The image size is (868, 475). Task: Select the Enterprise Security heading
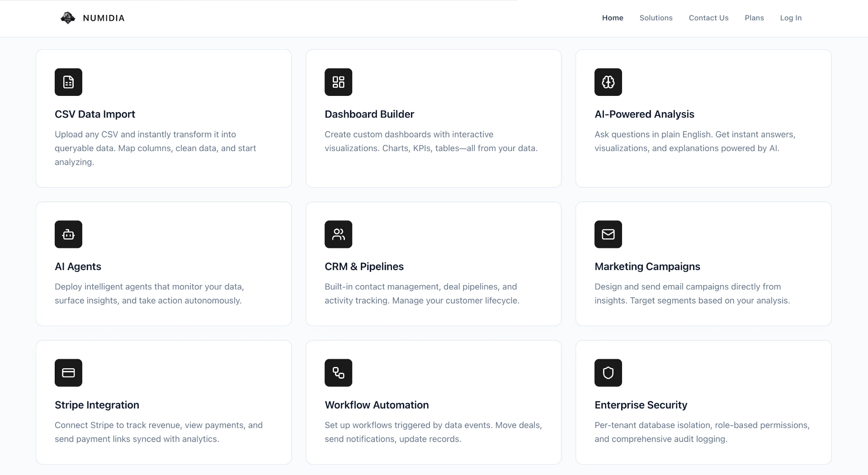pyautogui.click(x=641, y=405)
